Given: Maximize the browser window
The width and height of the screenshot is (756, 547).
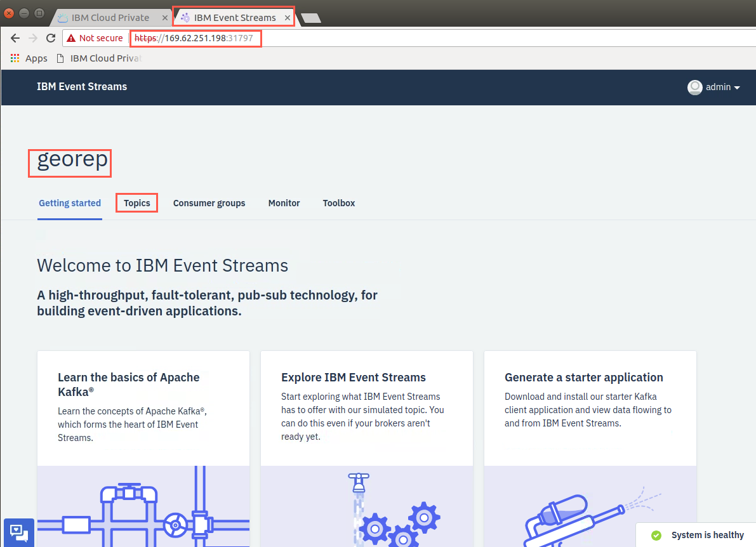Looking at the screenshot, I should [39, 13].
